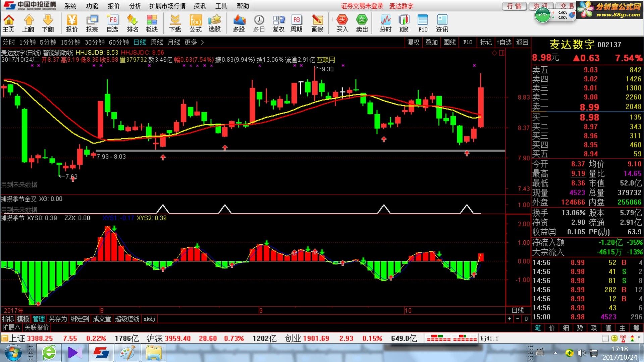Switch chart period to 60分钟
Screen dimensions: 644x362
coord(119,42)
